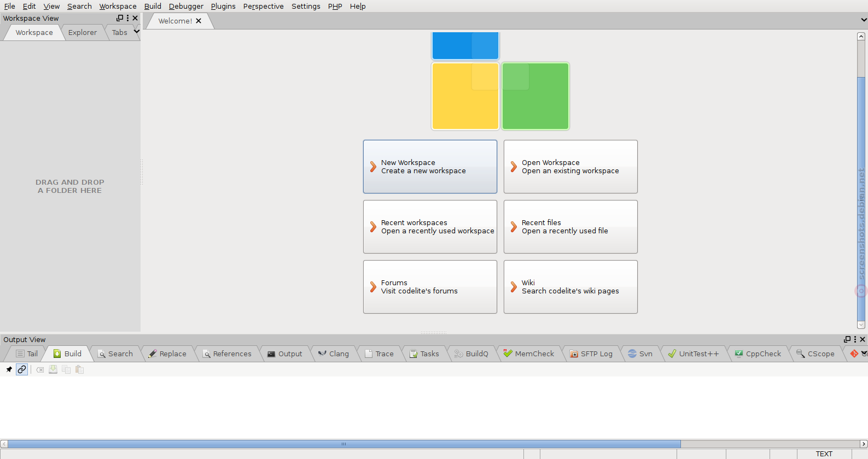Click the paste clipboard icon in Build toolbar
Screen dimensions: 868x459
tap(79, 369)
